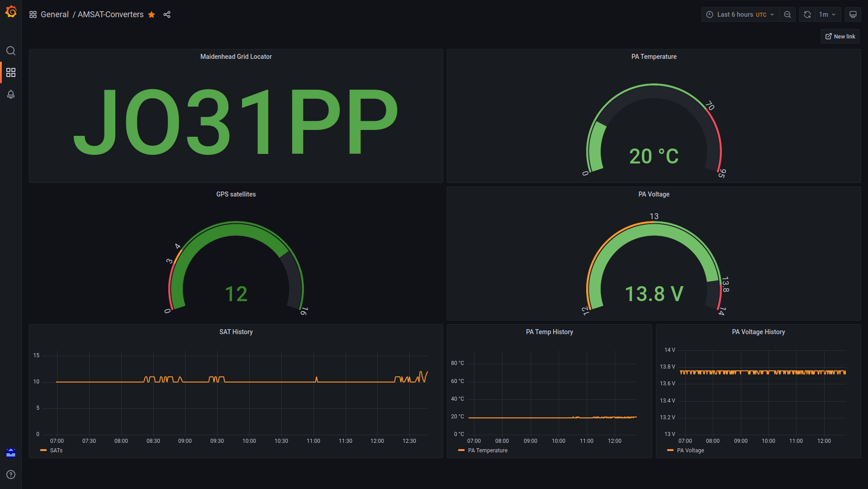Zoom out the time range
The width and height of the screenshot is (868, 489).
[x=787, y=14]
